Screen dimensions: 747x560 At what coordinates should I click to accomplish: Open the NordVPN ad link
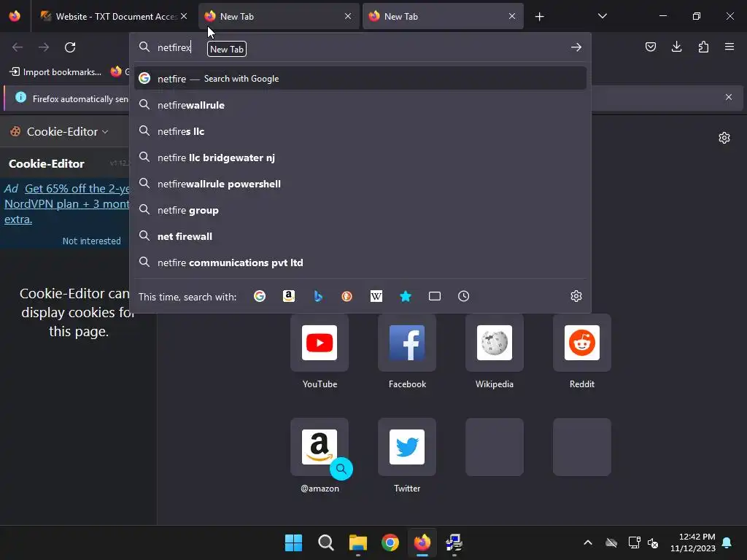pyautogui.click(x=66, y=204)
